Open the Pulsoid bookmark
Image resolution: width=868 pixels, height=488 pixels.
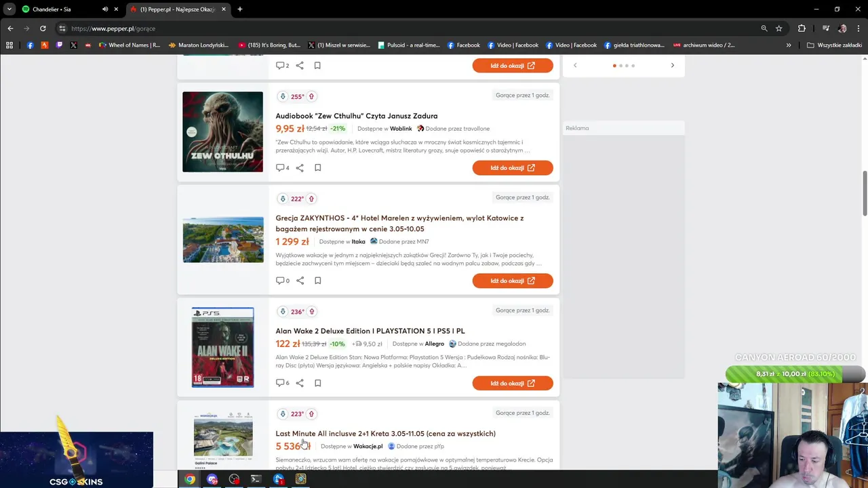point(409,45)
